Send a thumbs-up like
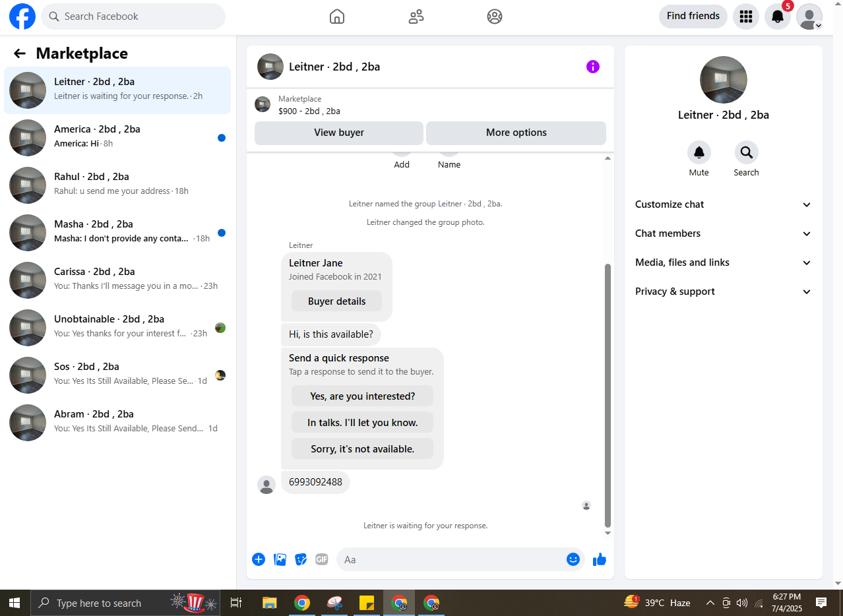Image resolution: width=843 pixels, height=616 pixels. click(599, 559)
